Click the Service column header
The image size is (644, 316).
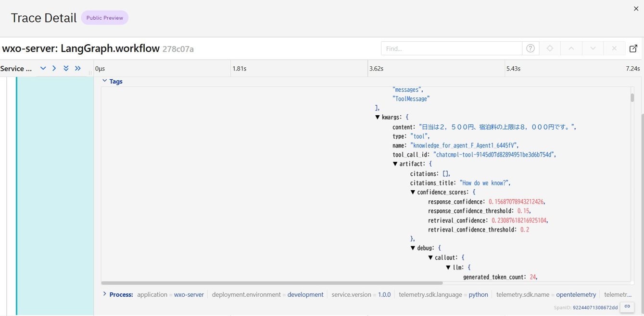click(x=16, y=69)
